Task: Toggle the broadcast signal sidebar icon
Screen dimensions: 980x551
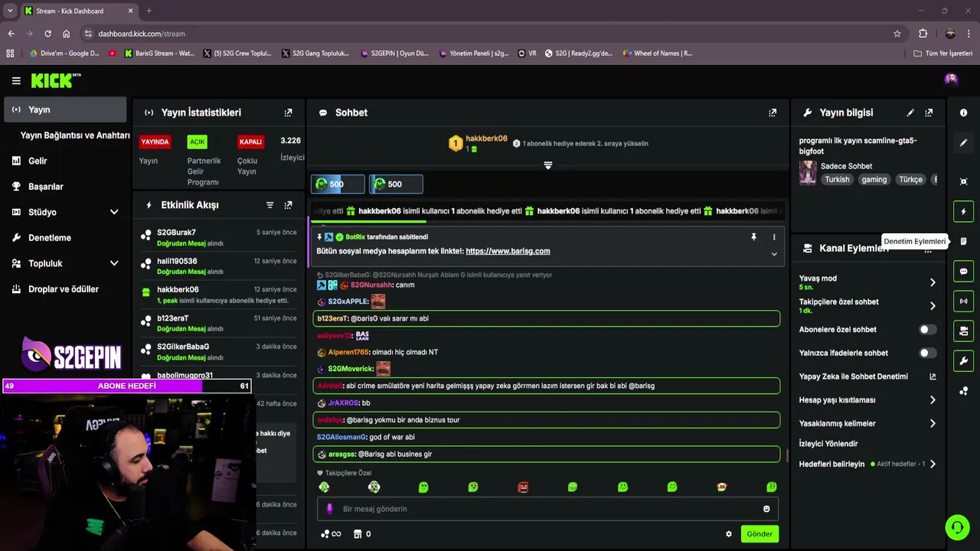Action: click(x=963, y=301)
